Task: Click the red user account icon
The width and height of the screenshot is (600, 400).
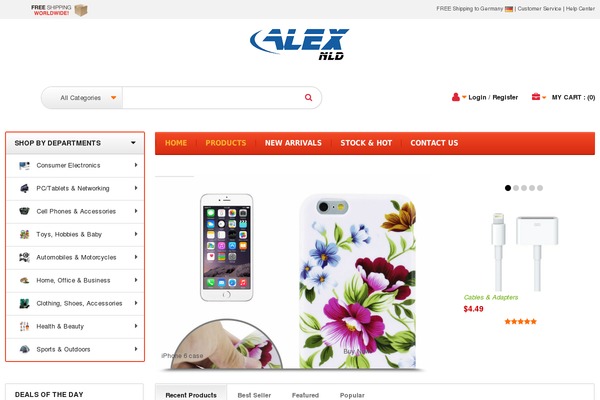Action: 455,97
